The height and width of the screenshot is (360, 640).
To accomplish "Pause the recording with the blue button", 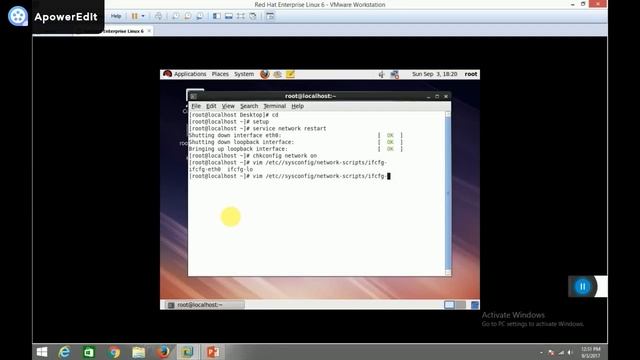I will click(582, 287).
